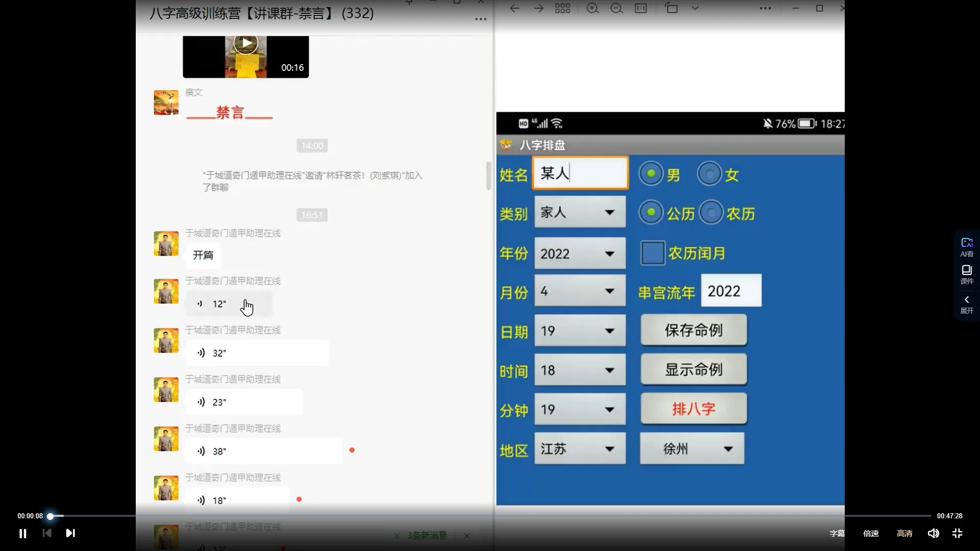Show image at original size

(641, 8)
